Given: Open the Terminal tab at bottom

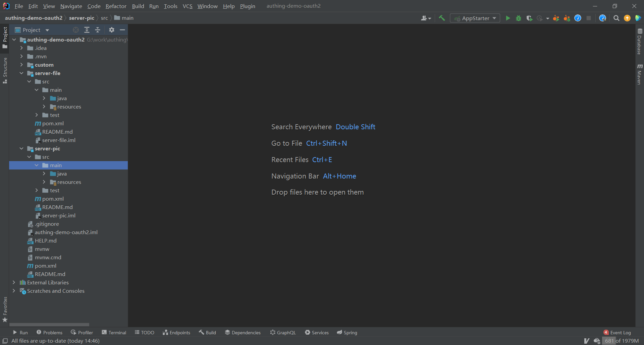Looking at the screenshot, I should 114,332.
